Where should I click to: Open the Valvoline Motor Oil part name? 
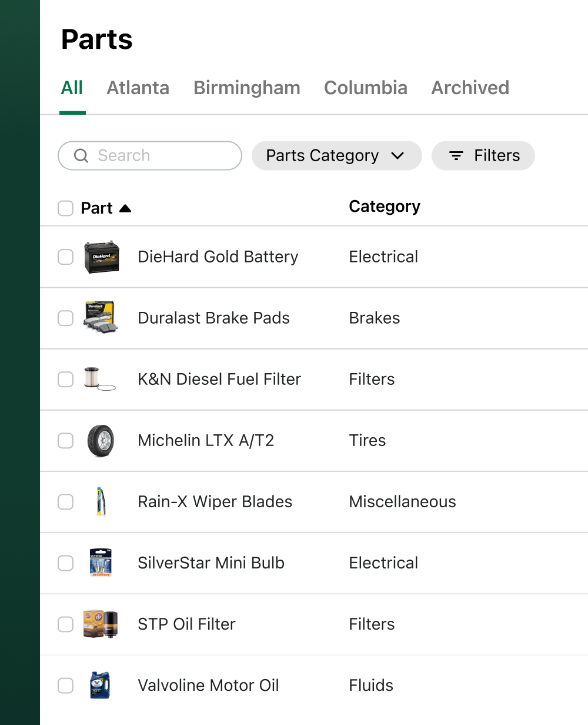(x=209, y=685)
